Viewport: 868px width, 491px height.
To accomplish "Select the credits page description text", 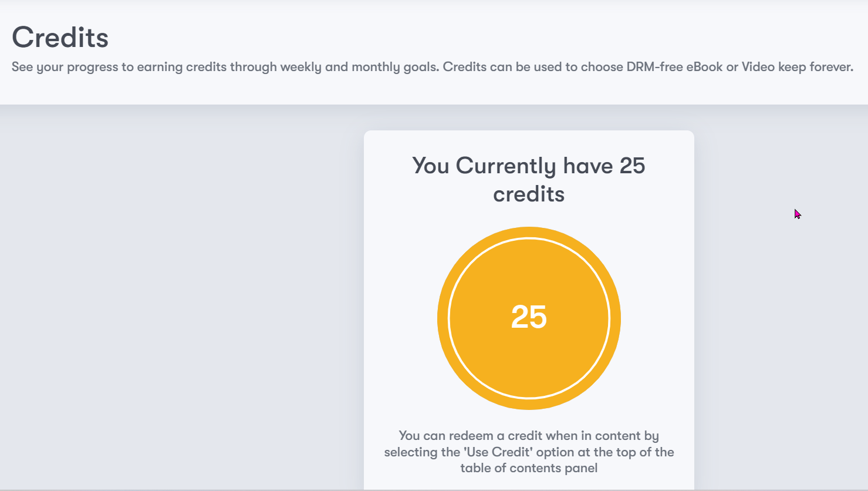I will (432, 67).
